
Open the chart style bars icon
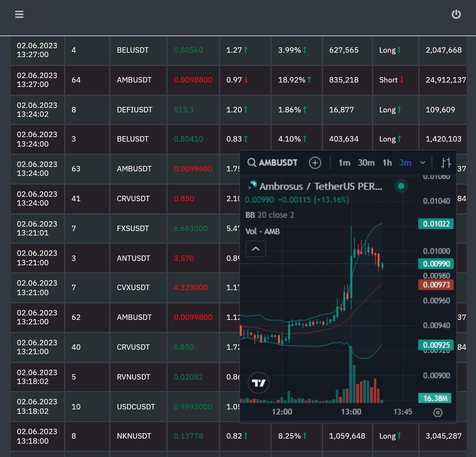(446, 163)
